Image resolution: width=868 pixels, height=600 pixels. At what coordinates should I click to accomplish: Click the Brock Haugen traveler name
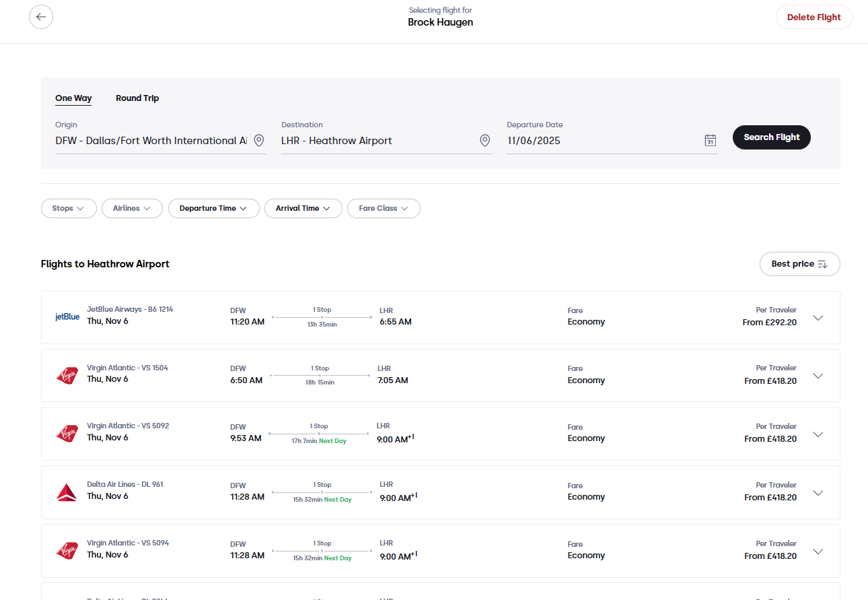click(x=441, y=22)
